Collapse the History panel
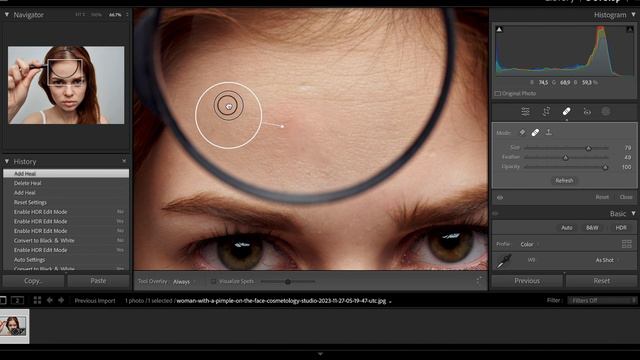Image resolution: width=640 pixels, height=360 pixels. (x=7, y=161)
